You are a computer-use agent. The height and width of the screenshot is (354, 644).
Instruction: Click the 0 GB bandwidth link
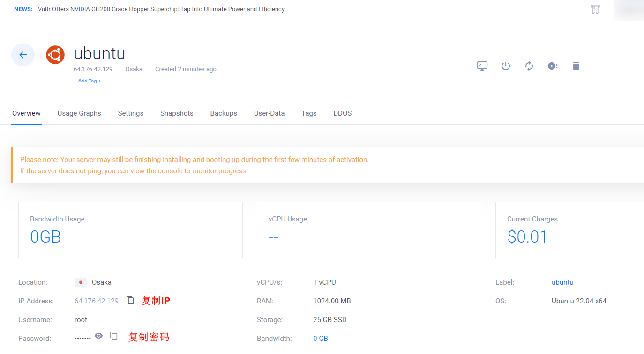321,338
